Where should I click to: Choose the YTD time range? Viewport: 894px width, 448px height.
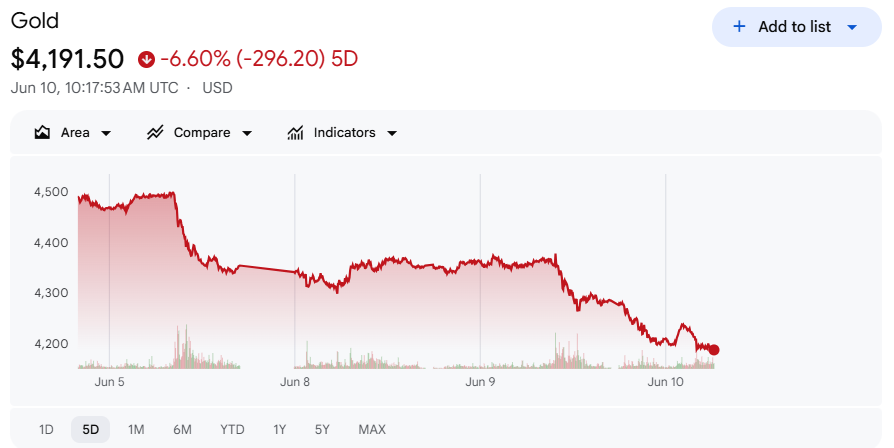point(232,429)
